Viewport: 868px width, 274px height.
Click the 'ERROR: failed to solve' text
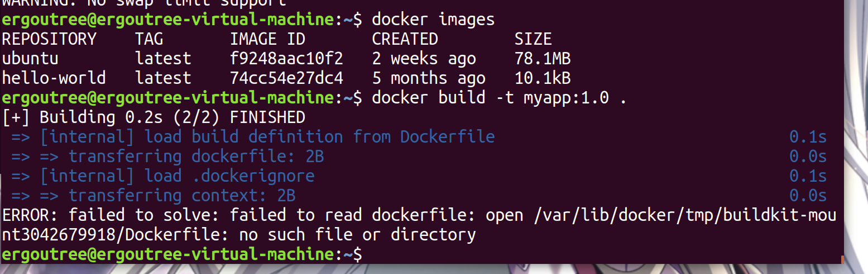(111, 215)
